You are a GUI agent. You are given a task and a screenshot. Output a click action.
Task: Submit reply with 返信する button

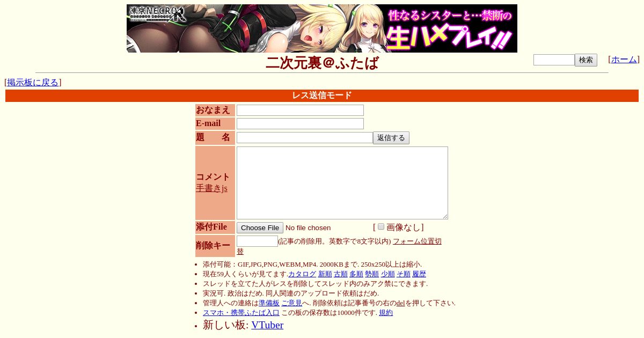point(391,138)
